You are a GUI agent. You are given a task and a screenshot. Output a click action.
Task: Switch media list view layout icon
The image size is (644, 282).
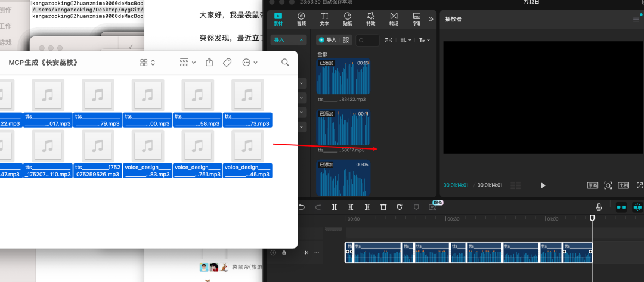[x=389, y=40]
